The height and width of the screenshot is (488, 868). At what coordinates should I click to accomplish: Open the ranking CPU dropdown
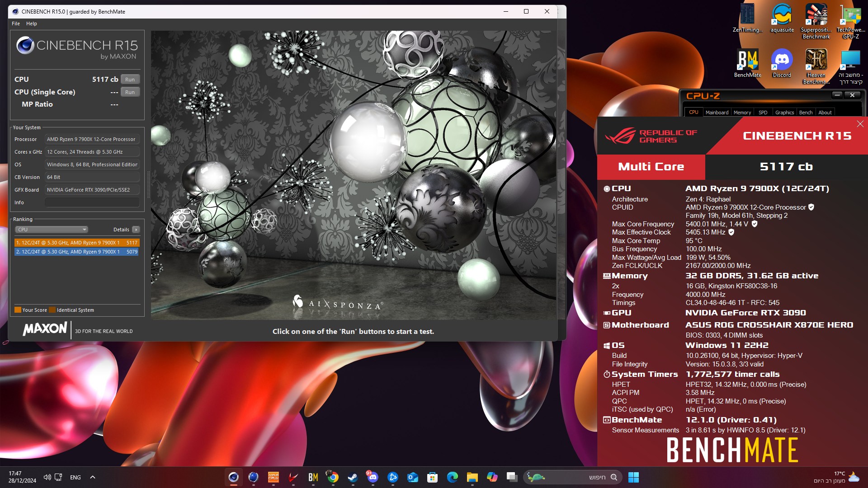point(51,230)
